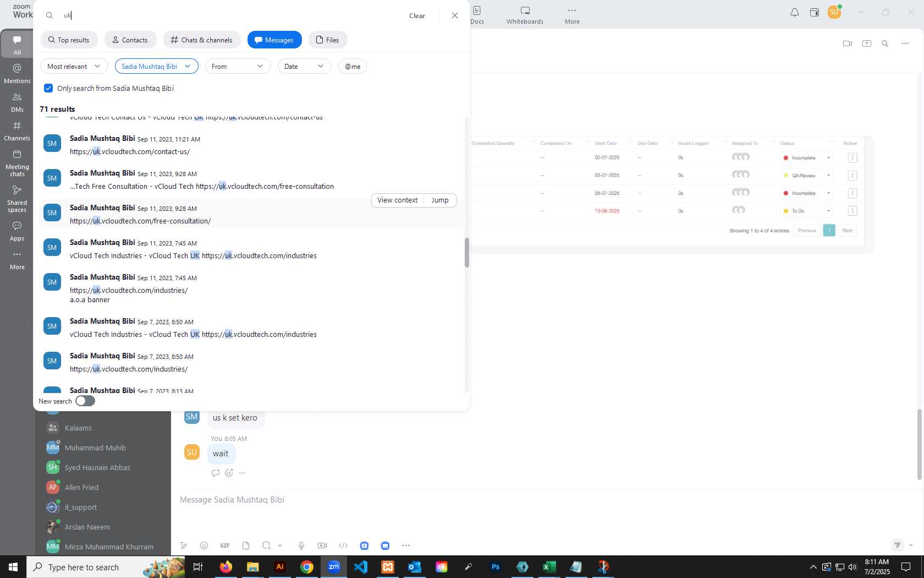The image size is (924, 578).
Task: Switch to Files search tab
Action: pos(328,40)
